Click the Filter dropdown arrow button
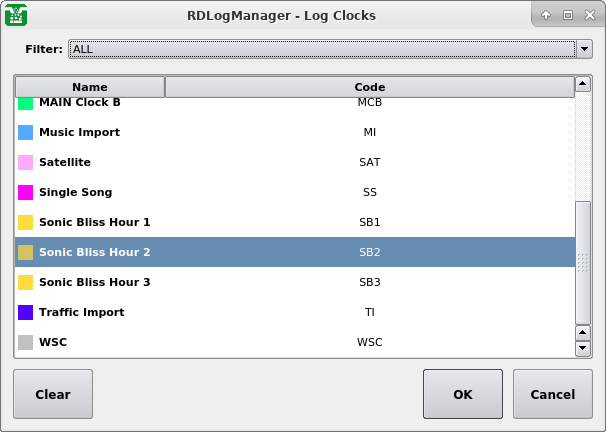 (584, 49)
